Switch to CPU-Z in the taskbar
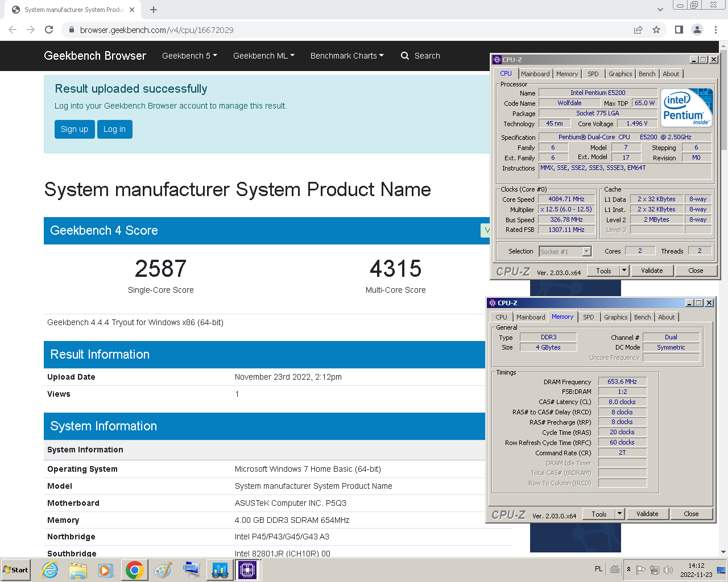Screen dimensions: 728x582 (247, 570)
